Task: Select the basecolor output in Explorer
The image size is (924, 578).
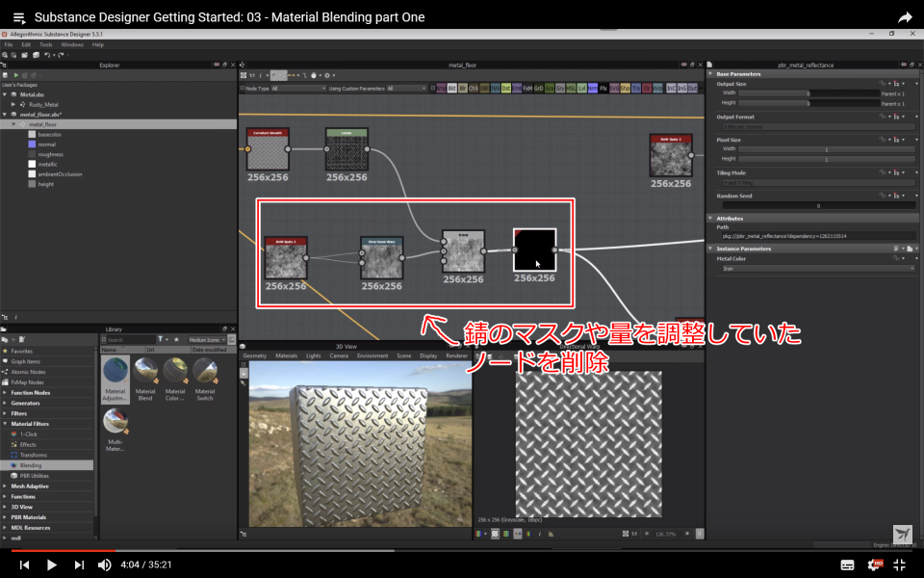Action: coord(49,135)
